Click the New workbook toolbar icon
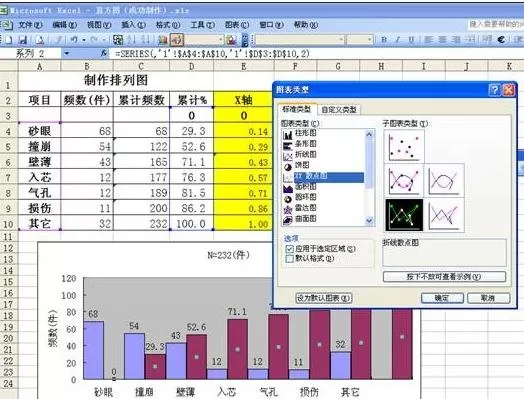The width and height of the screenshot is (524, 399). 8,40
